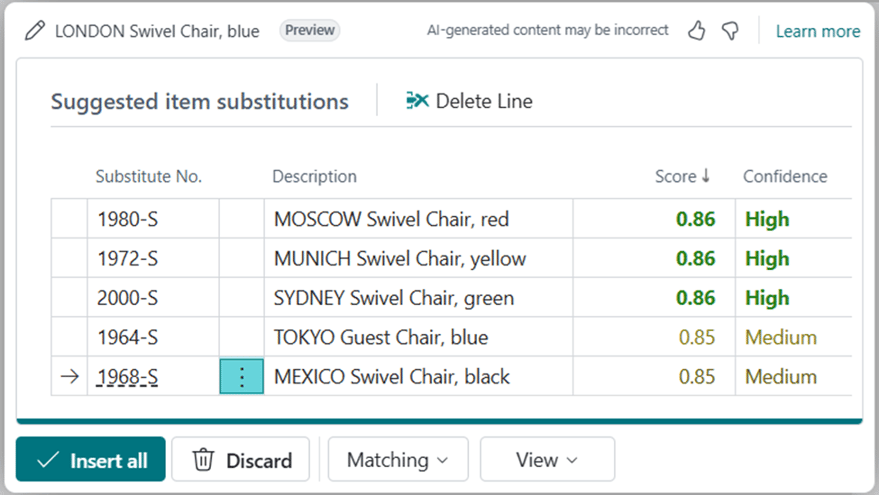Expand the Matching dropdown
The height and width of the screenshot is (495, 879).
tap(397, 460)
